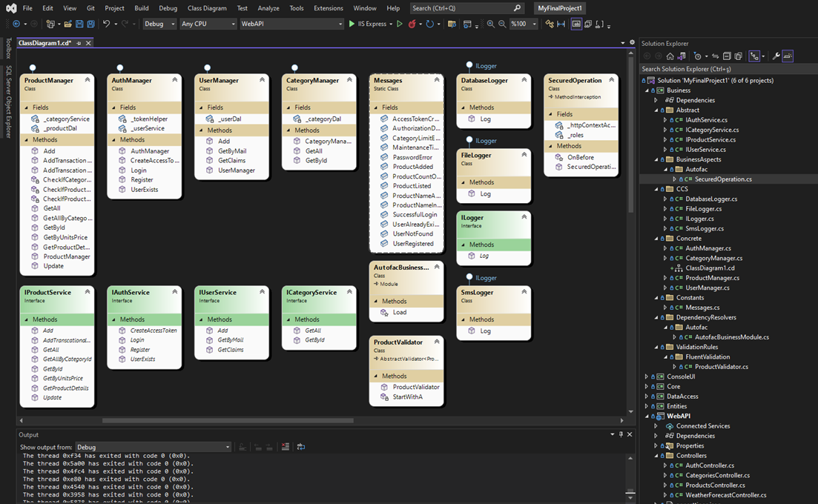
Task: Click the Save All icon
Action: coord(90,24)
